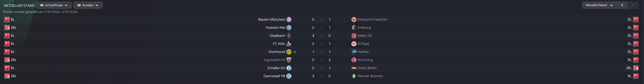This screenshot has height=84, width=644.
Task: Open the Gladbach 4:0 Mainz match result
Action: tap(321, 36)
